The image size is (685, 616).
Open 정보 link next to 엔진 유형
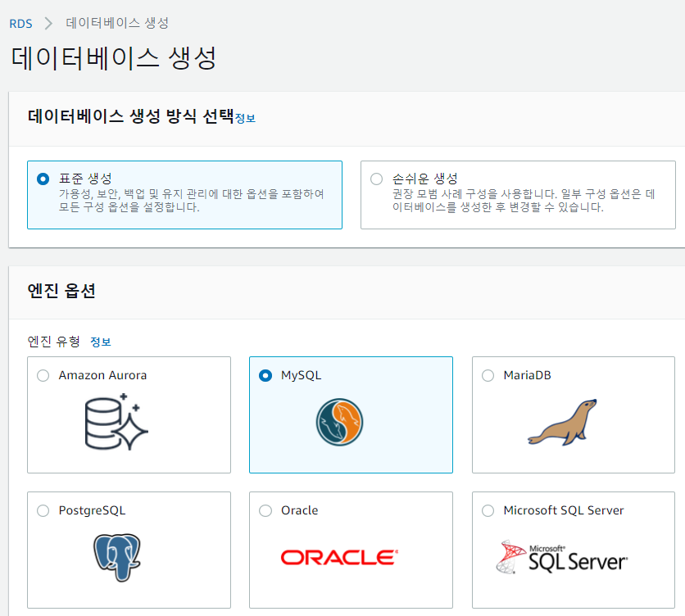(x=101, y=342)
